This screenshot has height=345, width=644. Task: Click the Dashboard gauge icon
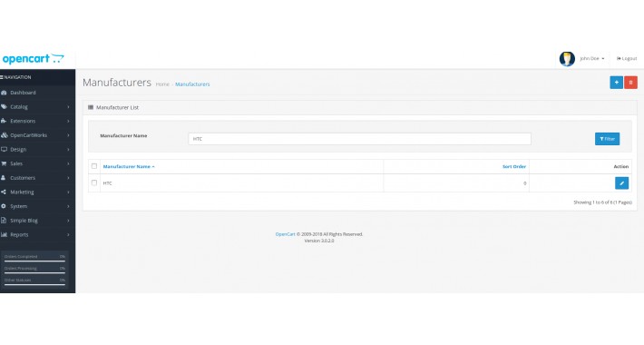pyautogui.click(x=4, y=93)
